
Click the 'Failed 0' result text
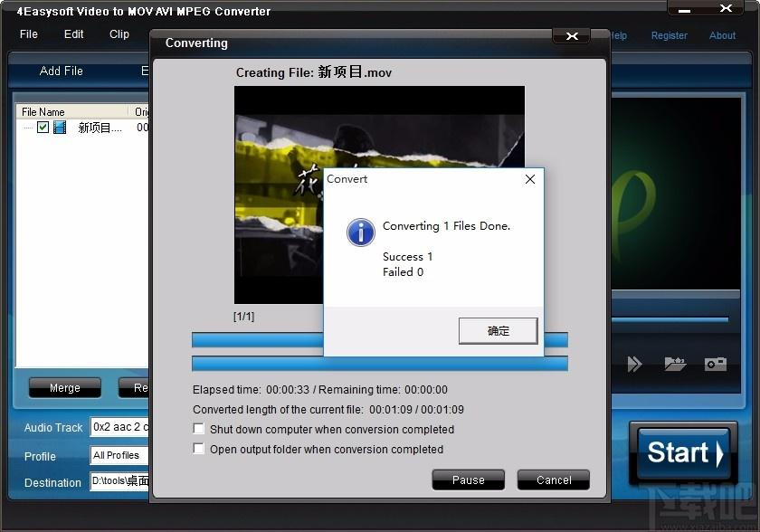point(403,271)
